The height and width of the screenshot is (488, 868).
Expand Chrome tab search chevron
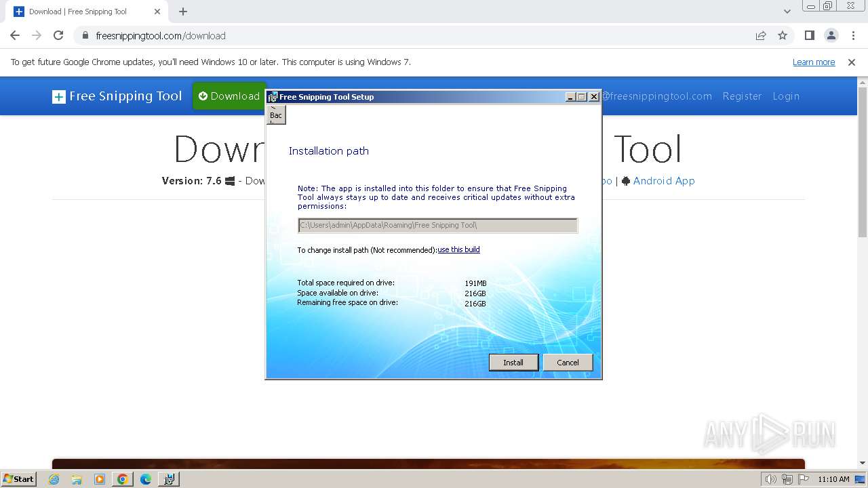[x=787, y=12]
